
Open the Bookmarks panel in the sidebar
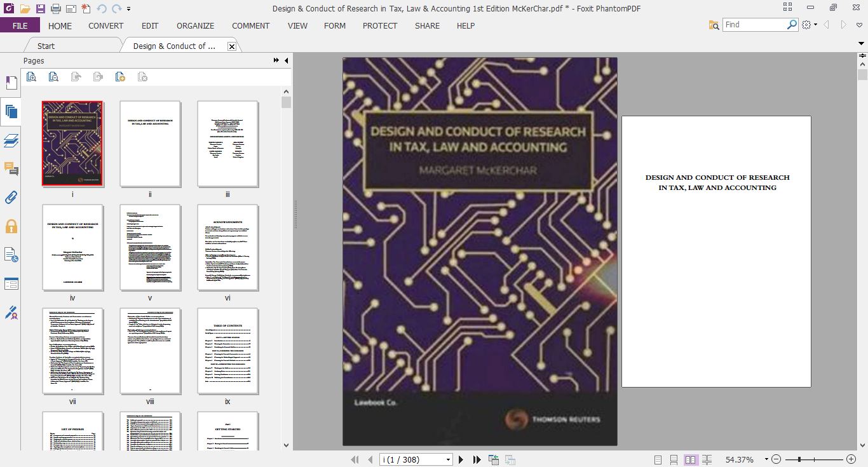[11, 83]
